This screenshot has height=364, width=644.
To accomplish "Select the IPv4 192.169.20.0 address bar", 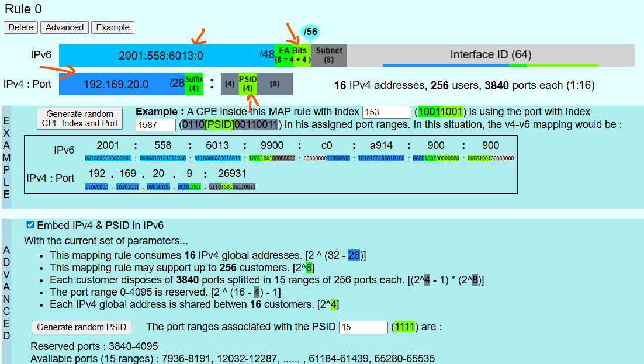I will tap(116, 84).
